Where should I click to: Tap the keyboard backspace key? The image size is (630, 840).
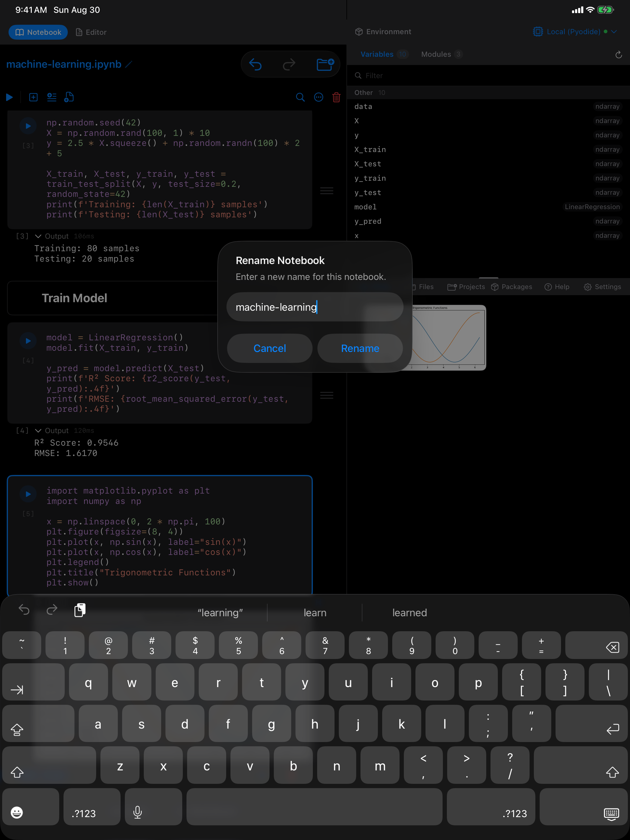[596, 645]
